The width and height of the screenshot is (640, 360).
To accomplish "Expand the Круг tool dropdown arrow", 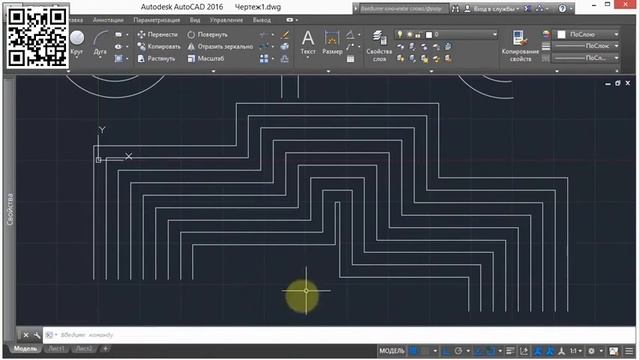I will (x=77, y=58).
